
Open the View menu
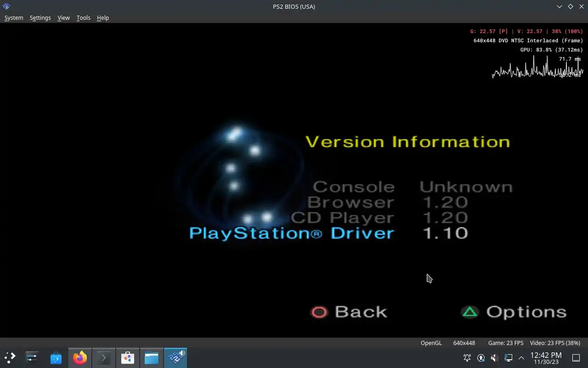tap(63, 17)
